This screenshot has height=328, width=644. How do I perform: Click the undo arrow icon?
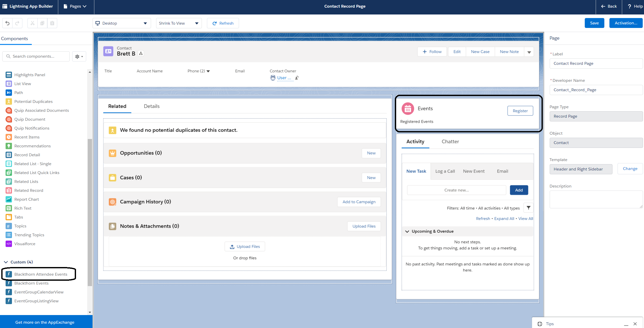[x=7, y=23]
